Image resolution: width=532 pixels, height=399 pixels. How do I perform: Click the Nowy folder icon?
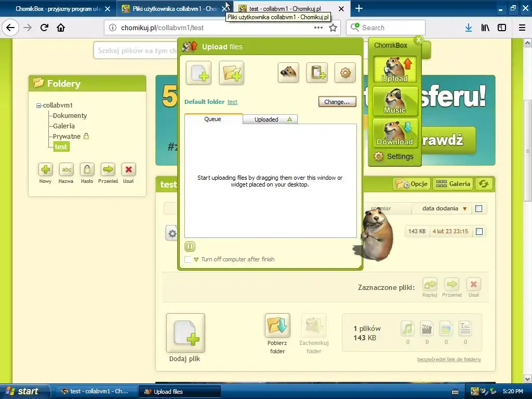(x=46, y=170)
